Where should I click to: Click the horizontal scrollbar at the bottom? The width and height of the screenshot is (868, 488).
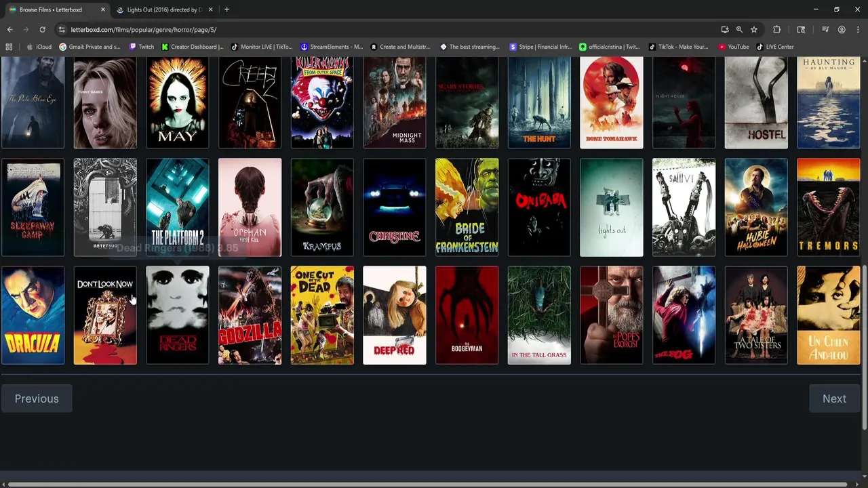point(427,485)
